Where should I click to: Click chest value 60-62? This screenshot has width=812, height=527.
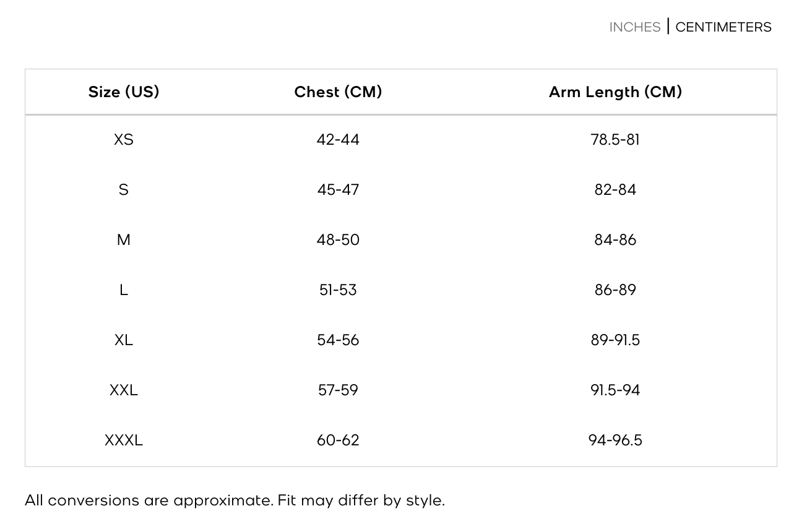[338, 440]
